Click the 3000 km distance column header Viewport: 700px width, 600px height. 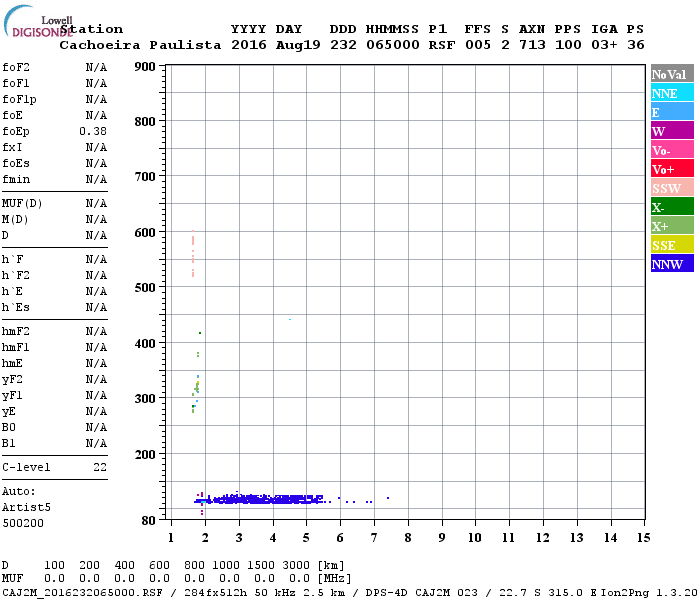(x=296, y=566)
